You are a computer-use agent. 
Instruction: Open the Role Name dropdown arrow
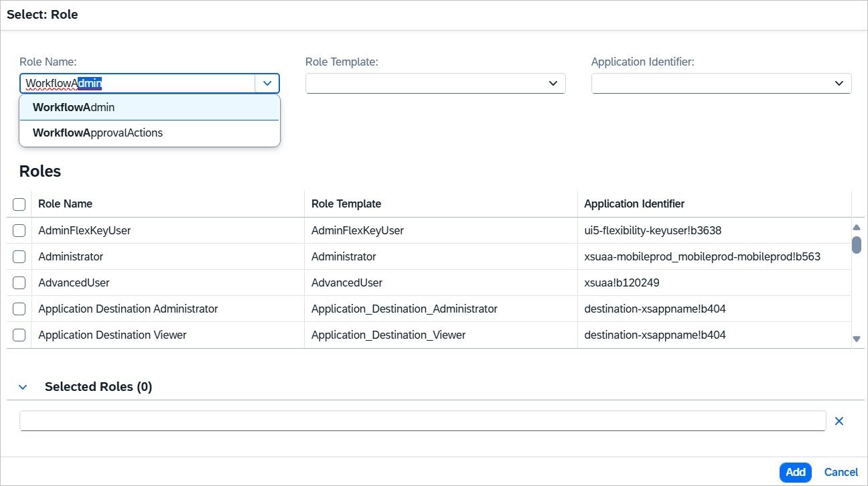267,84
